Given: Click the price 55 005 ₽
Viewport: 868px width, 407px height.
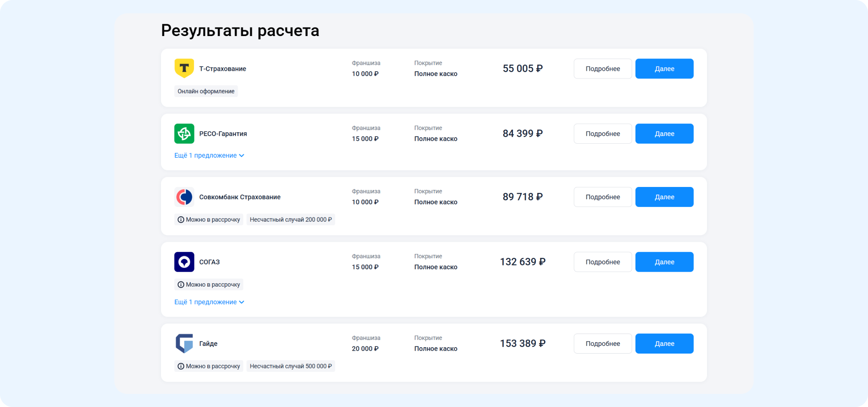Looking at the screenshot, I should coord(522,69).
